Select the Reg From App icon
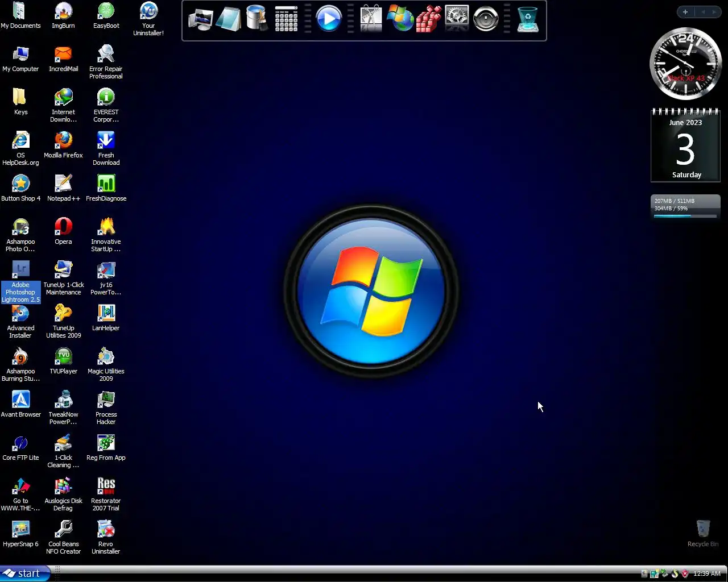This screenshot has height=582, width=728. click(x=106, y=448)
